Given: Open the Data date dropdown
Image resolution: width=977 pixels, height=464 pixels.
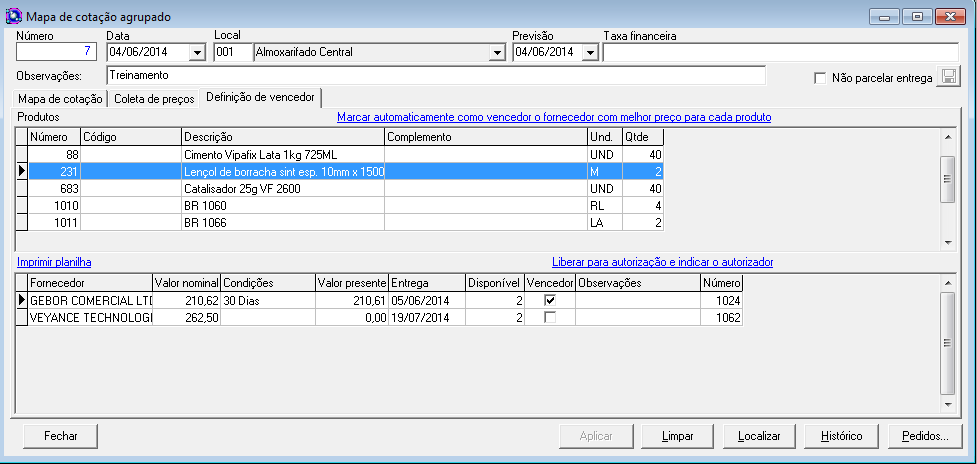Looking at the screenshot, I should [195, 52].
